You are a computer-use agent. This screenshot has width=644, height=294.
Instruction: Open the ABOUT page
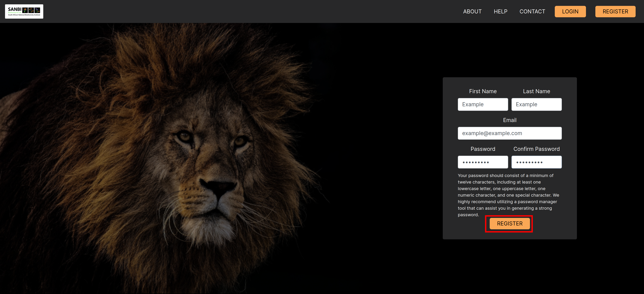472,12
